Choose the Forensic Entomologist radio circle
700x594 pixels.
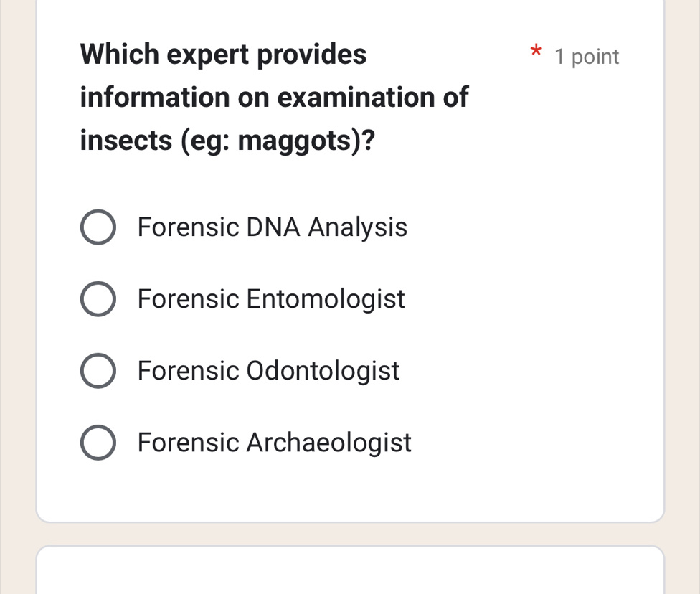97,299
